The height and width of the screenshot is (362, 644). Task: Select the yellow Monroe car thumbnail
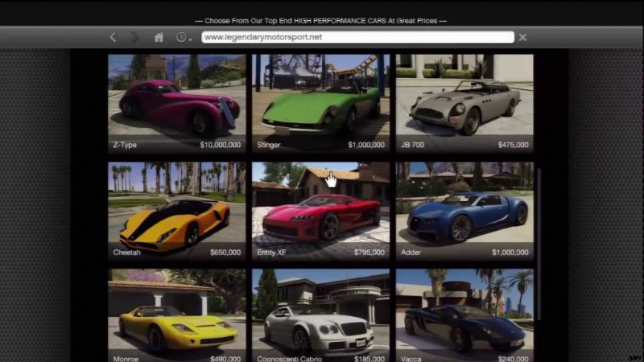pyautogui.click(x=177, y=315)
